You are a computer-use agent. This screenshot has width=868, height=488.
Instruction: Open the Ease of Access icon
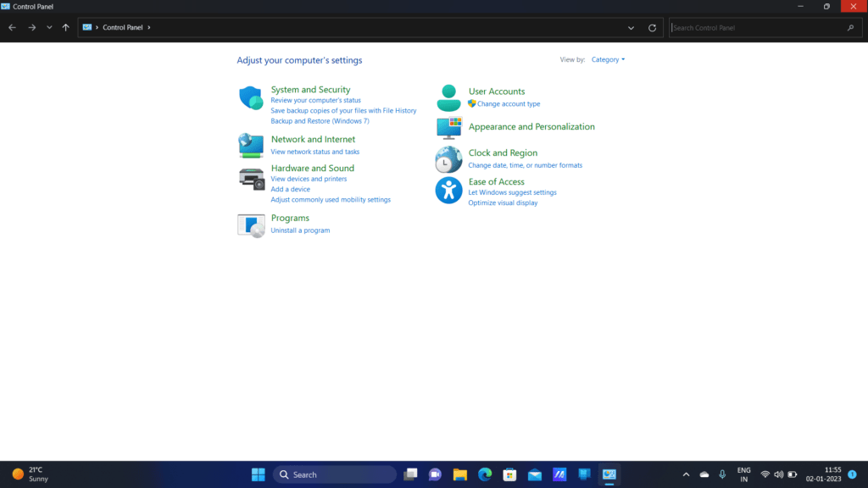click(448, 190)
